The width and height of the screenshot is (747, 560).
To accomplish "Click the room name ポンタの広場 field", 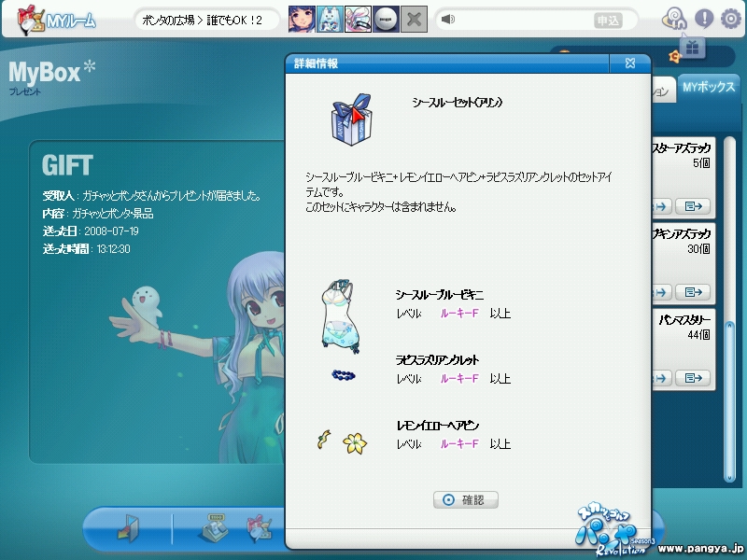I will coord(205,20).
